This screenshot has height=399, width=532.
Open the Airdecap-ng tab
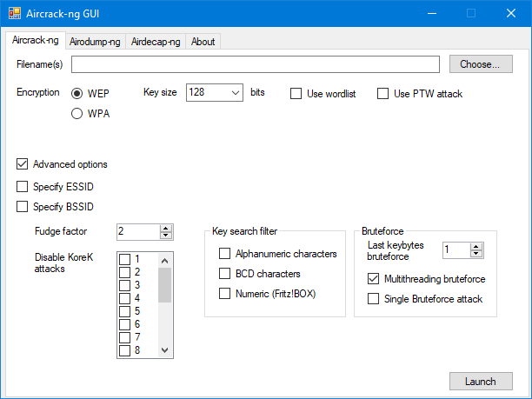[x=156, y=42]
